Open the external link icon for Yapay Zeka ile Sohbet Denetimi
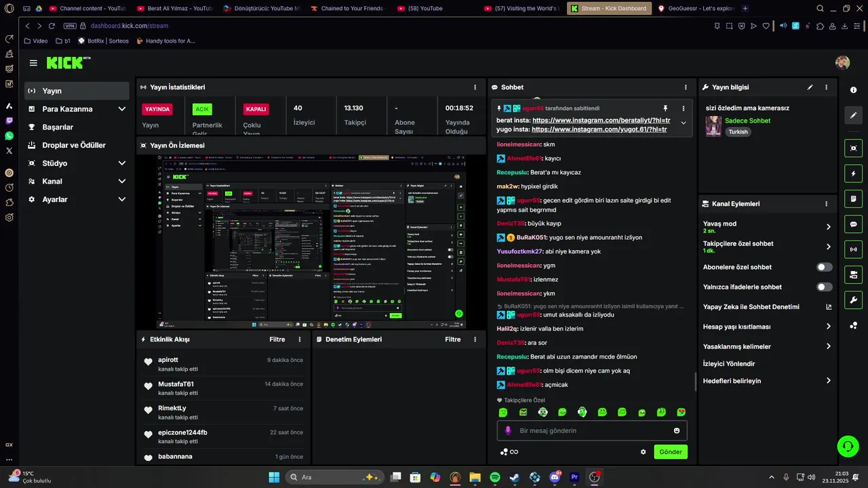The height and width of the screenshot is (488, 868). [829, 307]
